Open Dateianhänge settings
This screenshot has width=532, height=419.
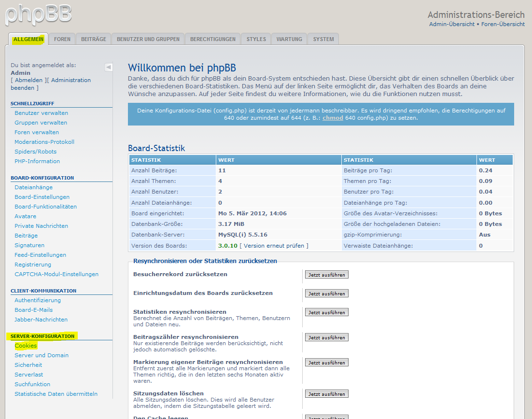coord(34,187)
